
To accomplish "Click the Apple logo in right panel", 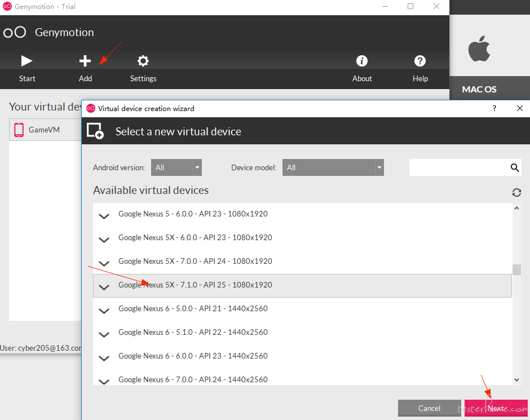I will pos(479,48).
